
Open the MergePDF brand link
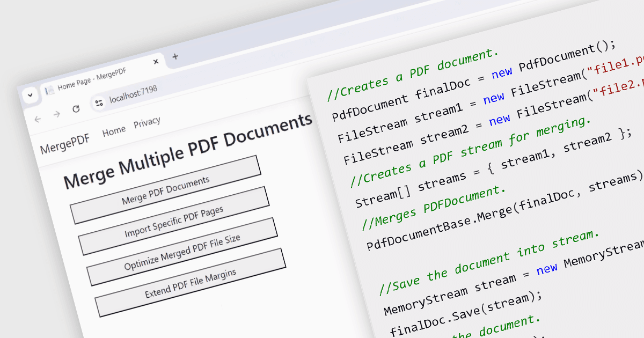(x=65, y=143)
